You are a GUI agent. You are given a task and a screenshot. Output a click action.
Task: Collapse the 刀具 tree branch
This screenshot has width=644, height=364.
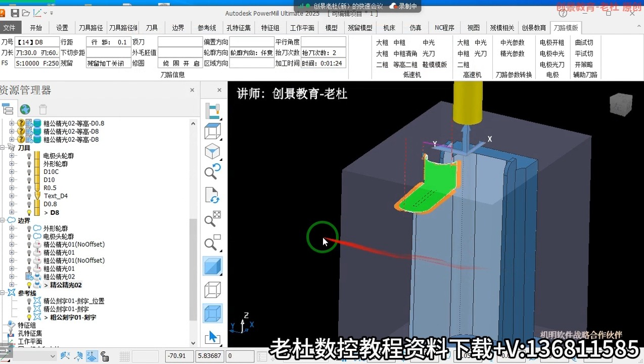pos(3,148)
